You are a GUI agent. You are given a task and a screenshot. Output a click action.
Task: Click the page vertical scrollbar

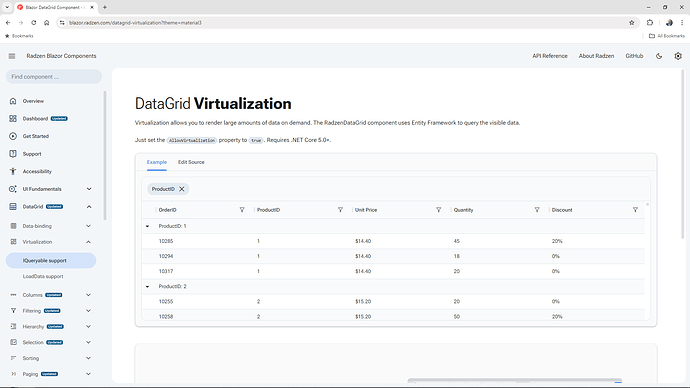pos(683,154)
